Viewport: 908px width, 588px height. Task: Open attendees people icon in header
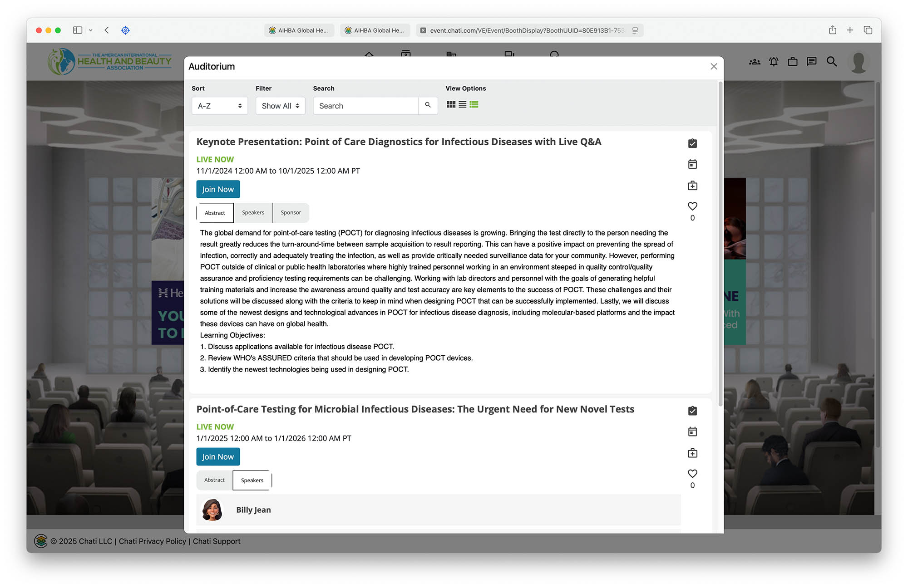pos(755,62)
